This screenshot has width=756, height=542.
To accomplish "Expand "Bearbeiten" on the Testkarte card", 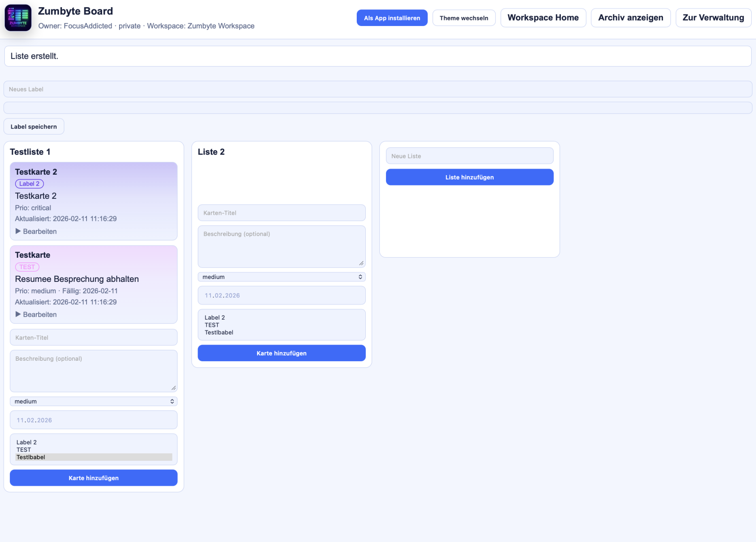I will coord(36,314).
